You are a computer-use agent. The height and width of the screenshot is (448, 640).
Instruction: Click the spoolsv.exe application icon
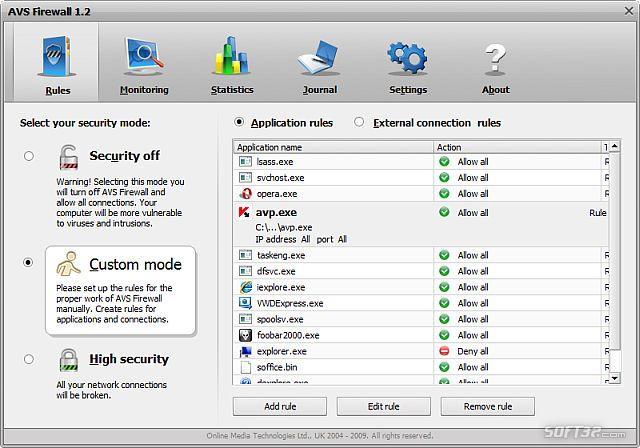point(245,319)
